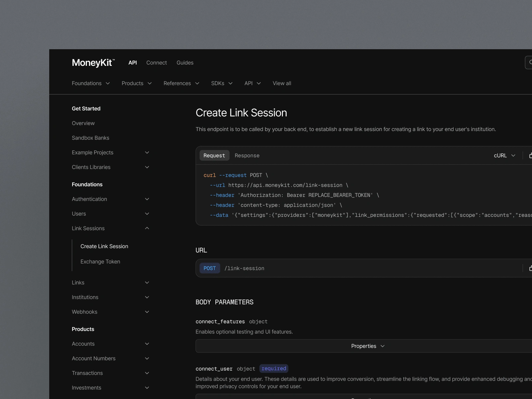This screenshot has width=532, height=399.
Task: Click the POST method badge
Action: [209, 268]
